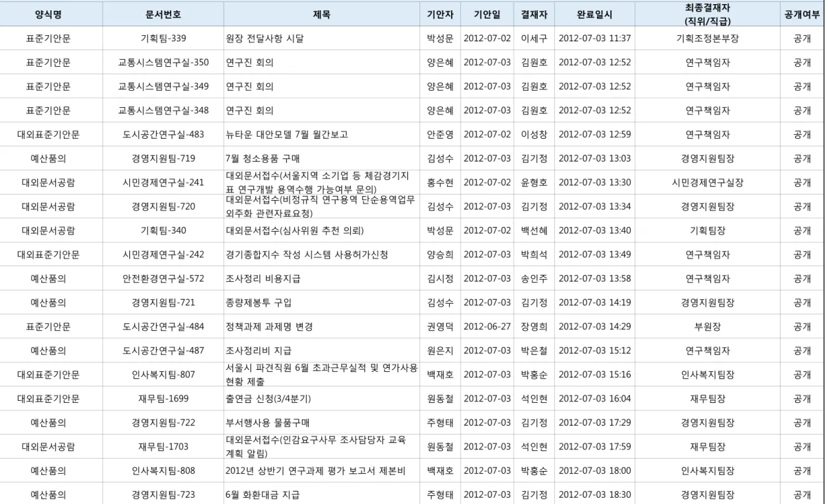This screenshot has height=504, width=828.
Task: Click drafter name 안준영
Action: 440,135
